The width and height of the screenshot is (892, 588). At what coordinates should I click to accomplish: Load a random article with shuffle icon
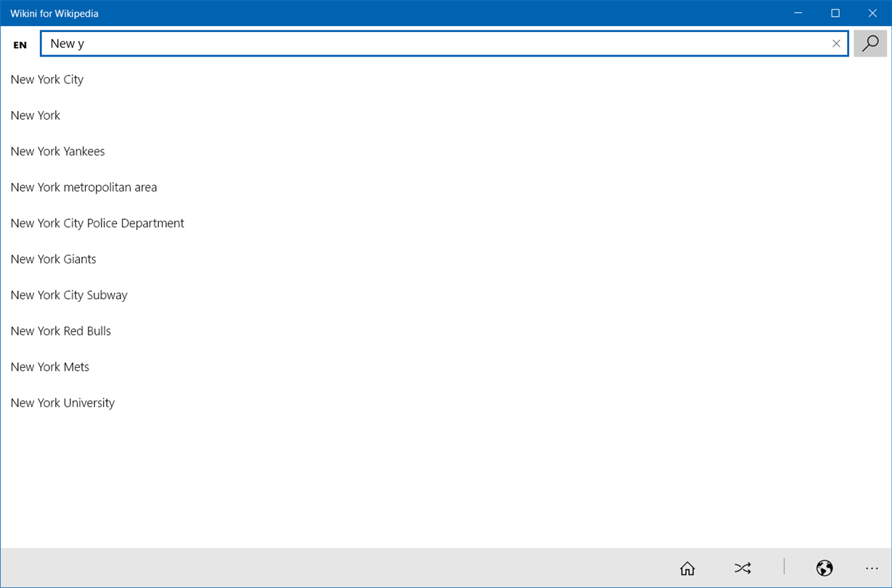coord(742,568)
